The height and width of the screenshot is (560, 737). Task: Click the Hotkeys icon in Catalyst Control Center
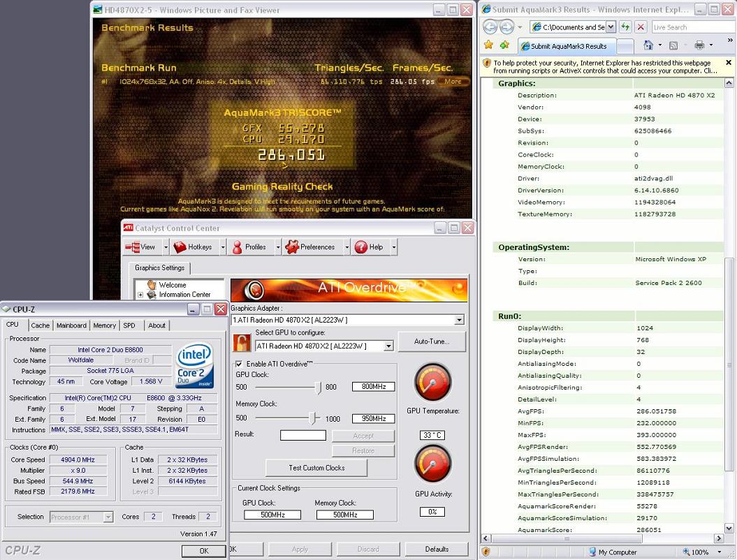point(180,247)
